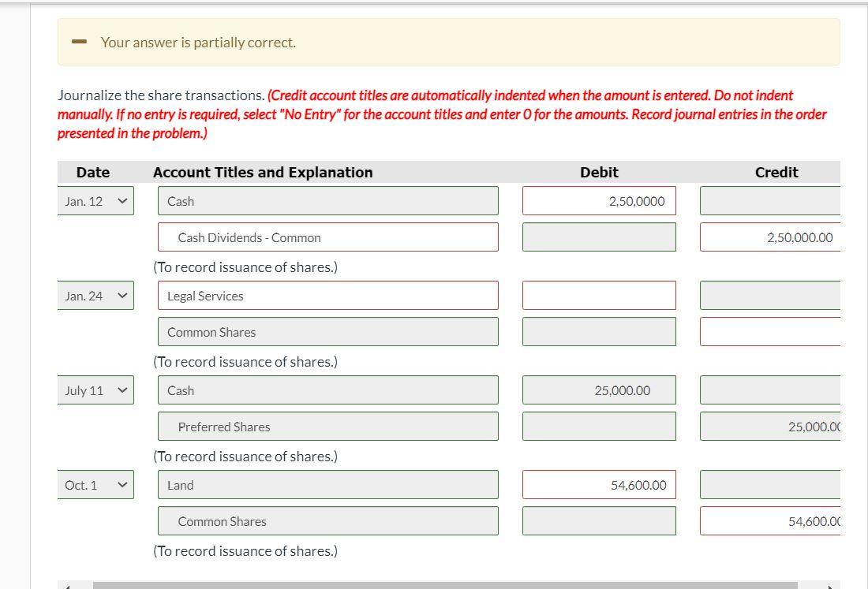Click the empty credit field beside Jan. 12 Cash

tap(769, 200)
